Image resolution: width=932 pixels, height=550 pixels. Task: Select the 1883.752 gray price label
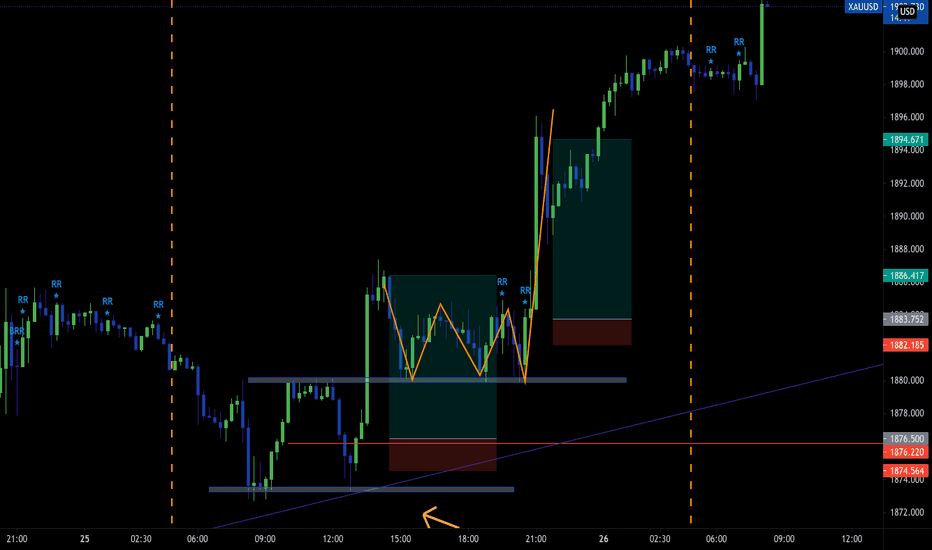906,319
